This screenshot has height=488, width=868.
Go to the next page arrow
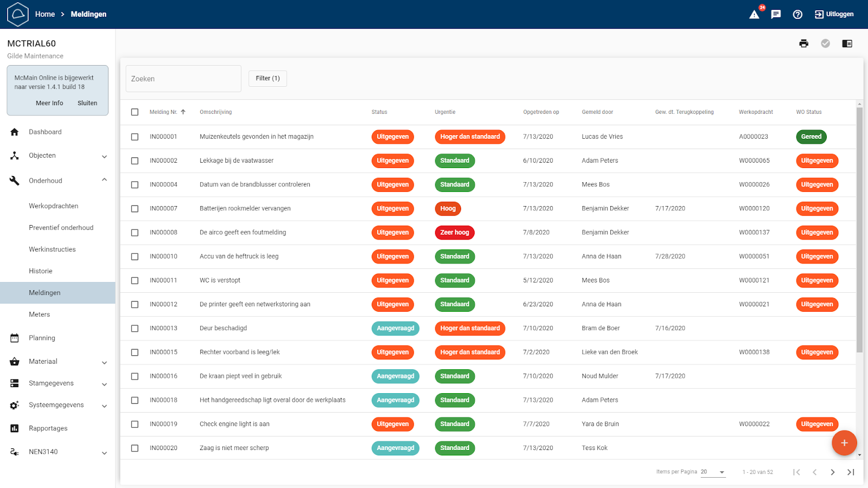[x=832, y=472]
